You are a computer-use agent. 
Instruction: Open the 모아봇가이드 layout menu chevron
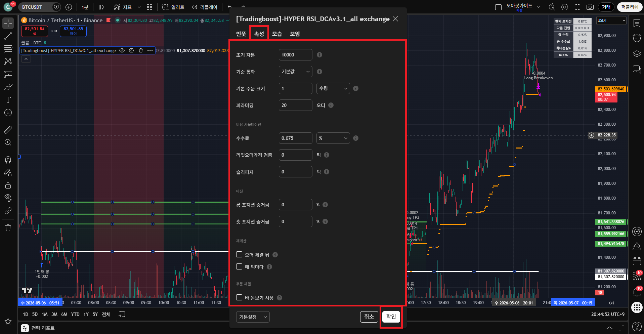tap(539, 7)
